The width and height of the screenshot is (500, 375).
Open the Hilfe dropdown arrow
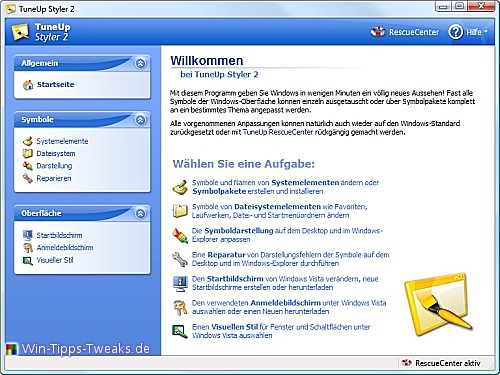[x=485, y=32]
